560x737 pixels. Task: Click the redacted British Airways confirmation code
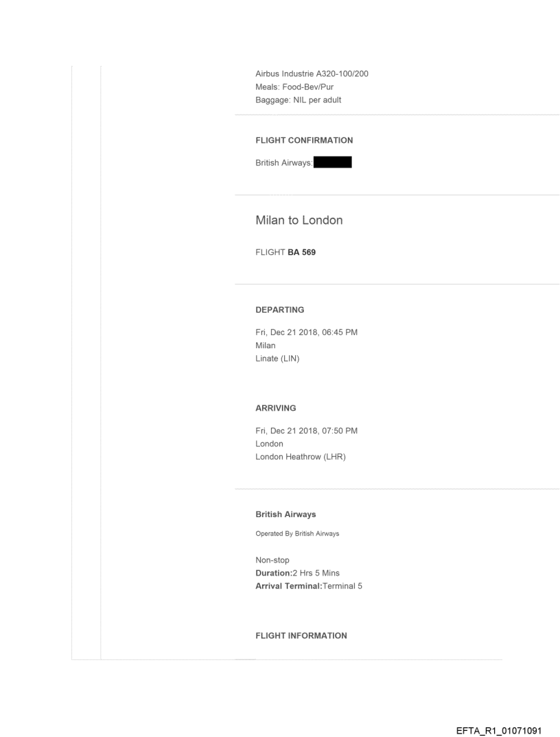332,163
